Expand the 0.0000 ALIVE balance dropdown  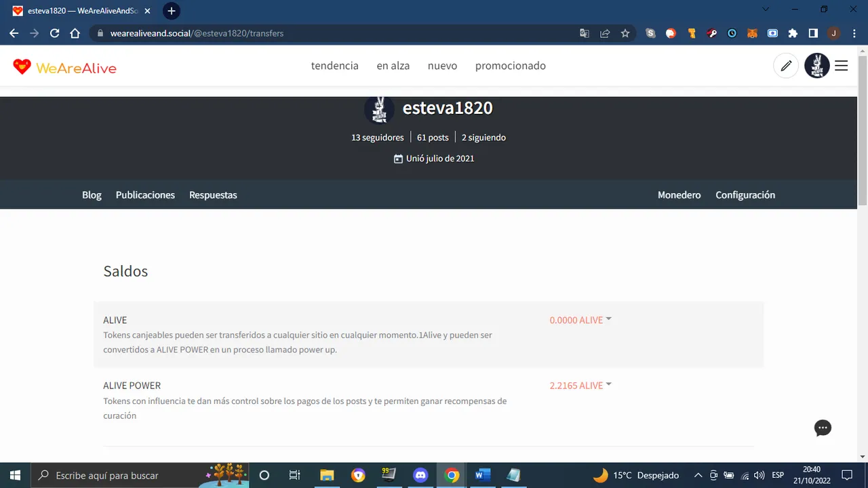pyautogui.click(x=580, y=320)
